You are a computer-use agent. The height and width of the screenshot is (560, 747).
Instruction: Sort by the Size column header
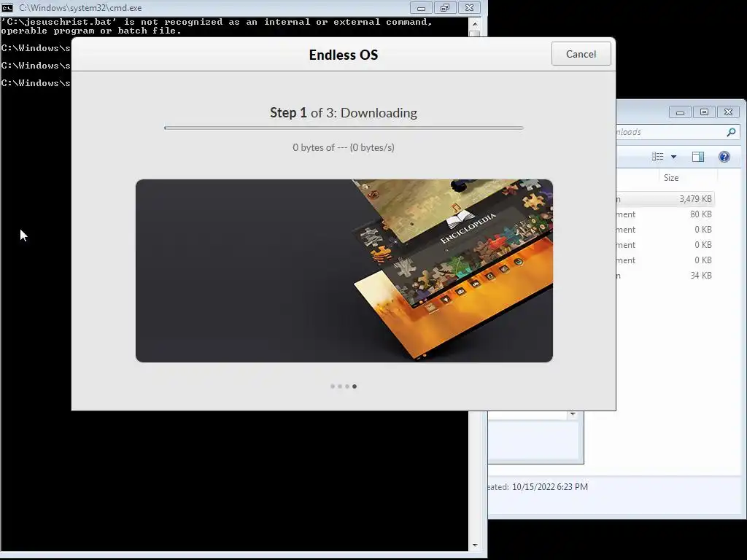(671, 178)
